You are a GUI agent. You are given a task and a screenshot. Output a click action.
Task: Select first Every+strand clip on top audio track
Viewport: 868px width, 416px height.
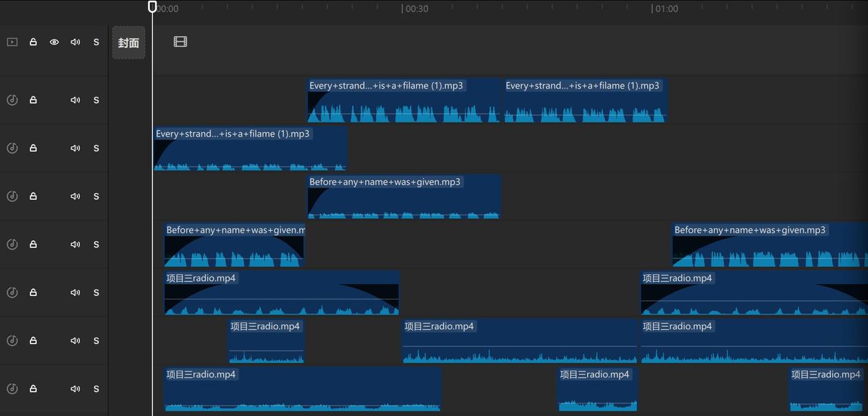pos(404,100)
